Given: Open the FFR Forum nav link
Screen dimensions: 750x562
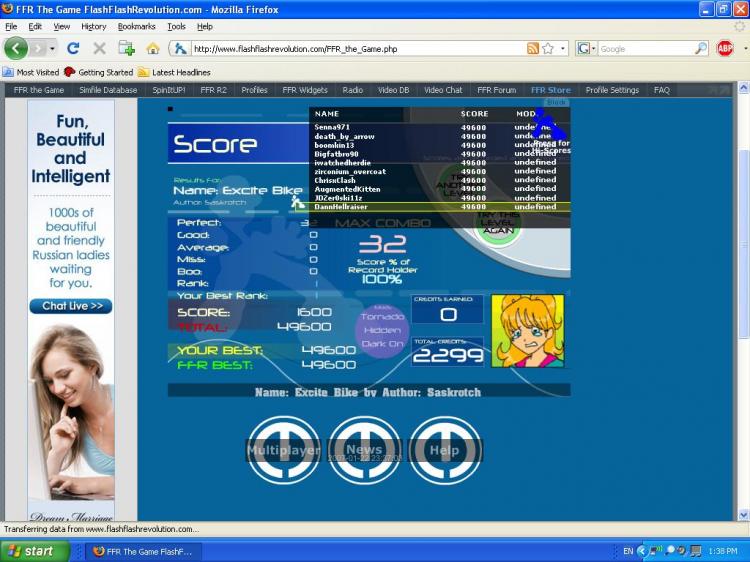Looking at the screenshot, I should (496, 90).
